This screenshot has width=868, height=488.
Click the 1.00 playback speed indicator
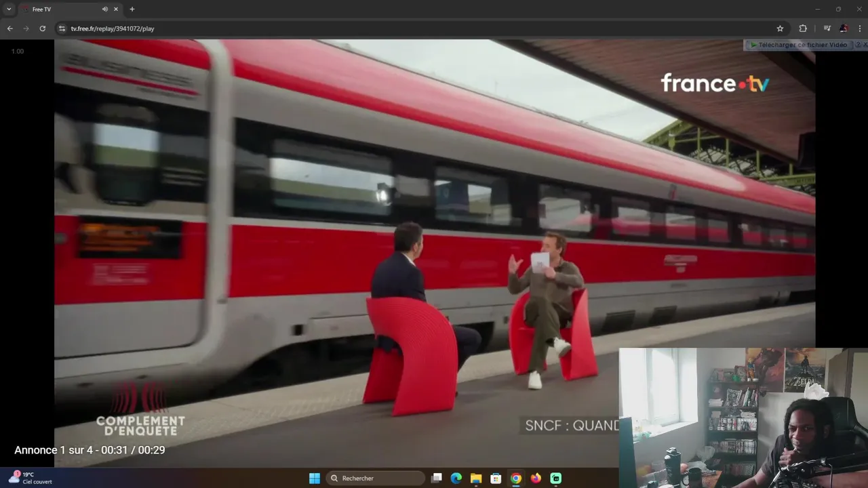(x=18, y=51)
